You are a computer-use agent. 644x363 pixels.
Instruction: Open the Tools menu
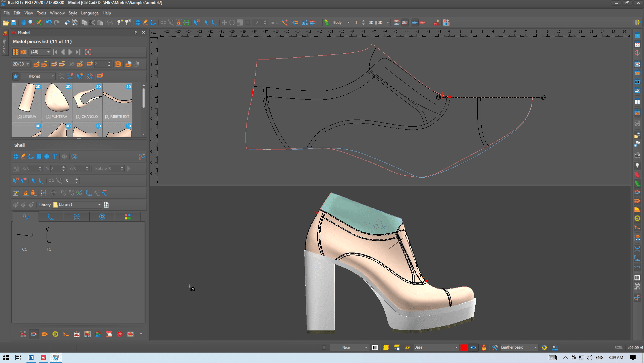tap(41, 13)
